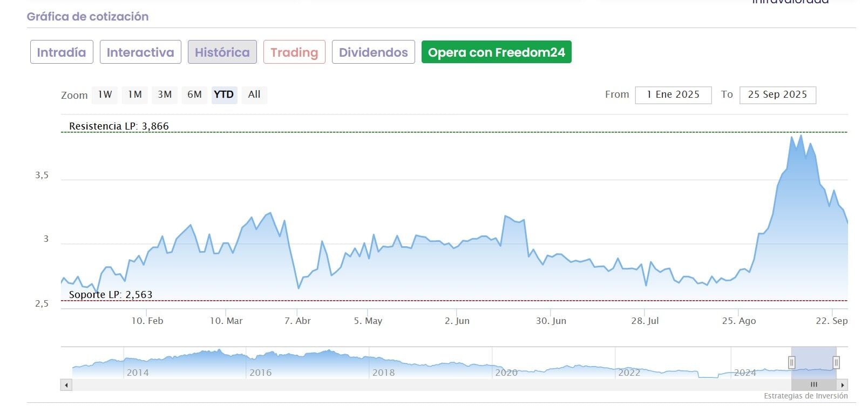Image resolution: width=868 pixels, height=419 pixels.
Task: Click the 7. Abr axis label
Action: click(x=298, y=321)
